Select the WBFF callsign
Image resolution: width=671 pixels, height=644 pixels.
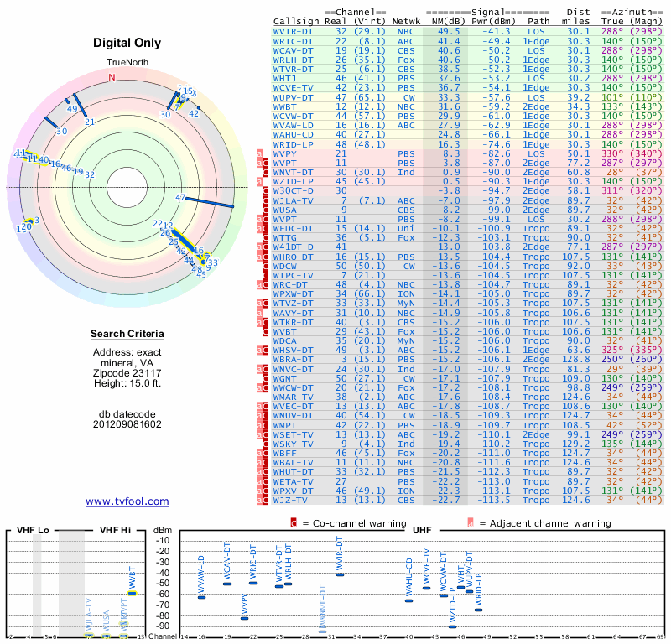point(284,453)
